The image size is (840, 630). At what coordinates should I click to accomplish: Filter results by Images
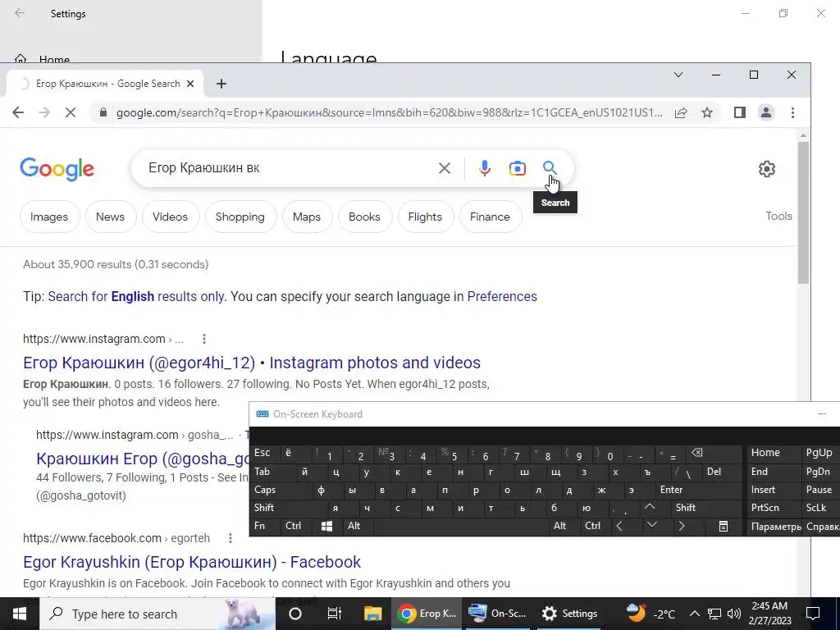point(49,217)
